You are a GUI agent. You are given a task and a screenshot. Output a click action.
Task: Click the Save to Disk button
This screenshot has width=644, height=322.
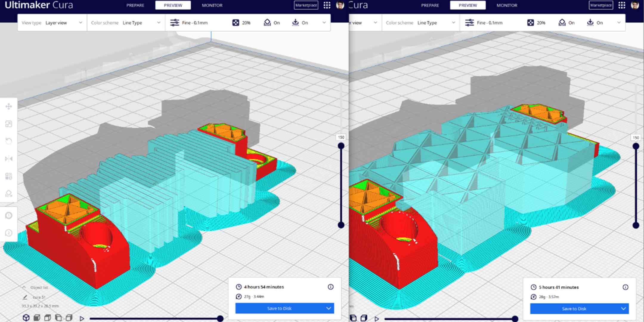(279, 308)
